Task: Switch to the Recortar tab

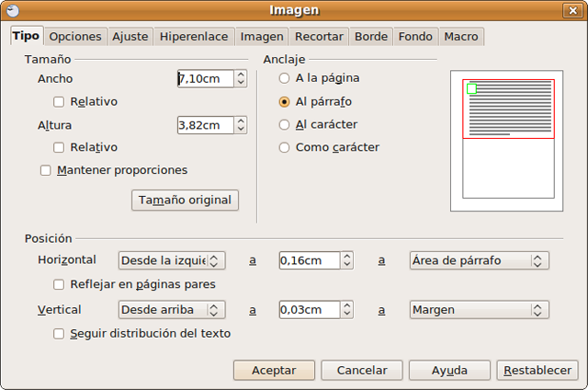Action: pyautogui.click(x=319, y=37)
